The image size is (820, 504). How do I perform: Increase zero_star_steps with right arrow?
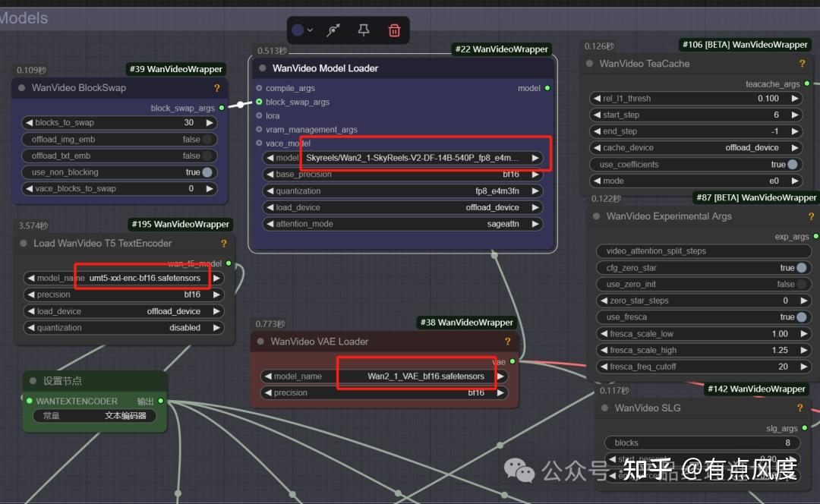tap(804, 301)
